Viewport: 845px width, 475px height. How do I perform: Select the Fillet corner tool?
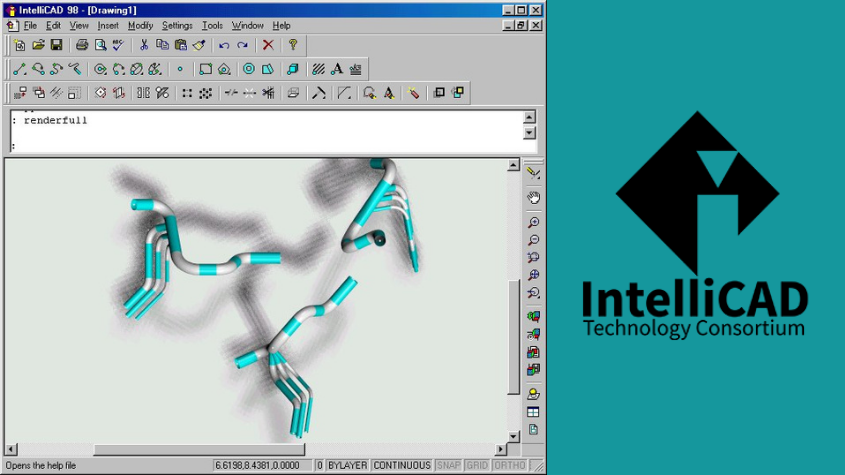[344, 93]
